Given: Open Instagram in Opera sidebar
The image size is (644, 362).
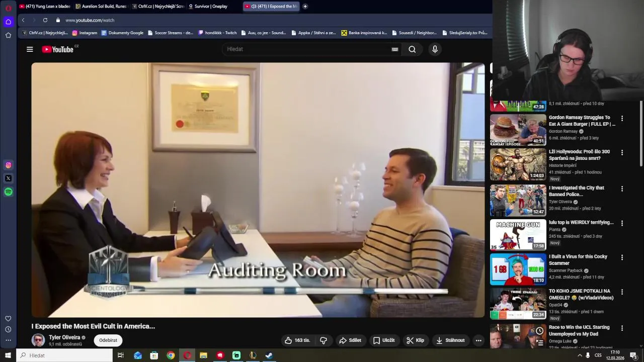Looking at the screenshot, I should point(8,165).
